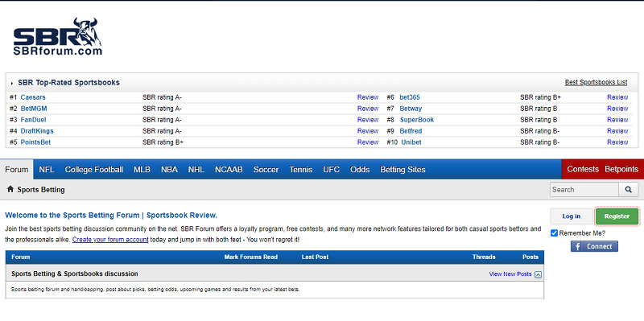
Task: Click Review link in SuperBook row
Action: [x=617, y=120]
